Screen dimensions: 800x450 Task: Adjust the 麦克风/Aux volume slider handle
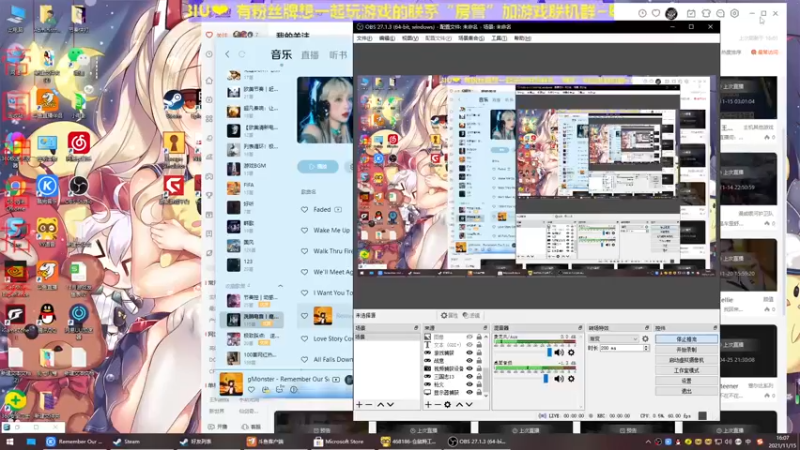pos(549,353)
